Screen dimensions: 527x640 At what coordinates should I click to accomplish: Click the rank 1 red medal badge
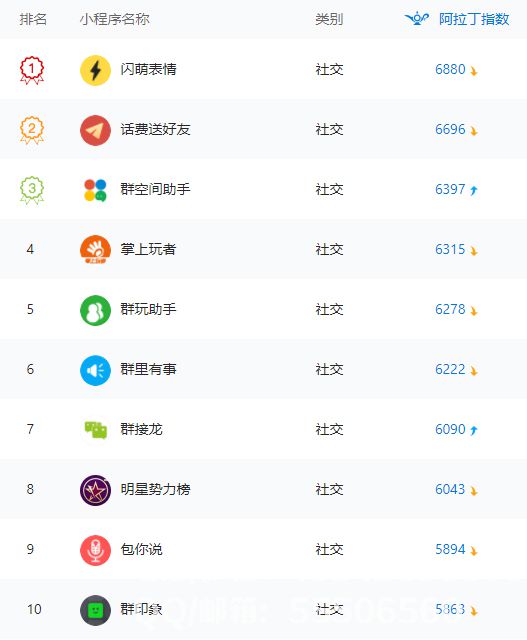(x=32, y=70)
